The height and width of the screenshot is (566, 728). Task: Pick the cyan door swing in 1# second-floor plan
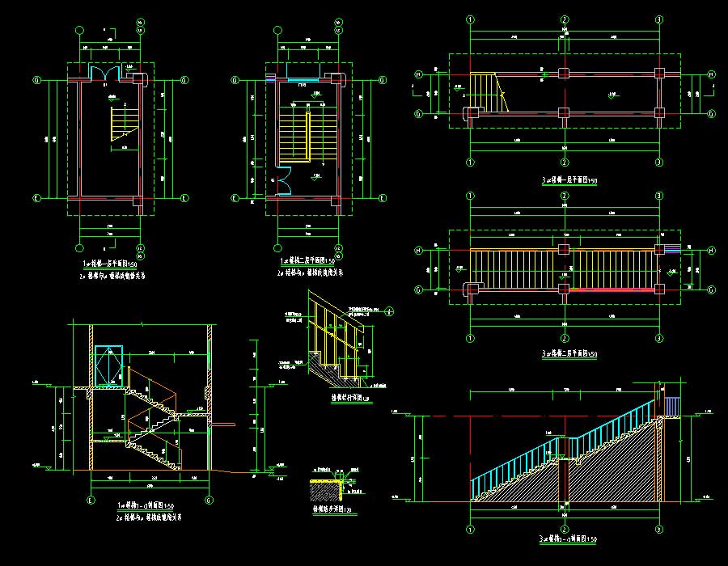(284, 180)
